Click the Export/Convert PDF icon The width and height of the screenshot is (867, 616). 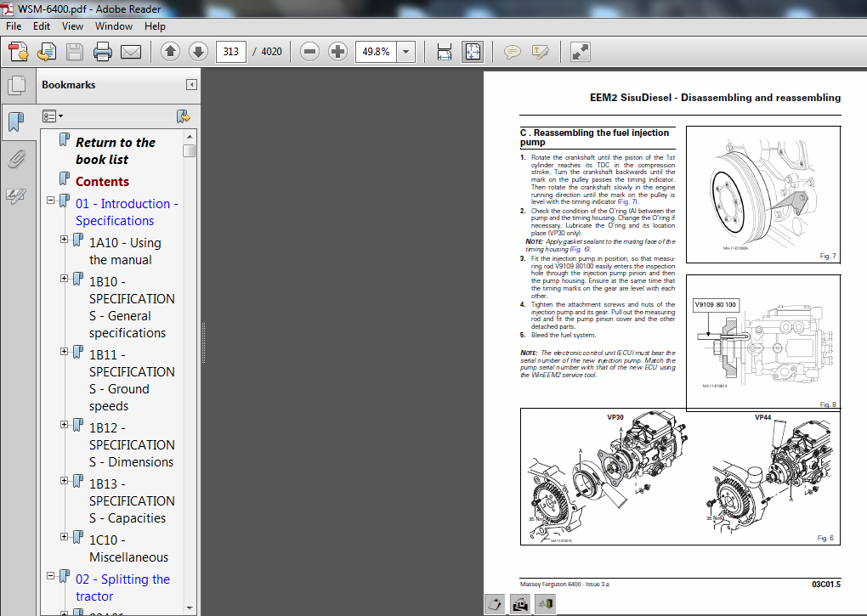(x=47, y=52)
